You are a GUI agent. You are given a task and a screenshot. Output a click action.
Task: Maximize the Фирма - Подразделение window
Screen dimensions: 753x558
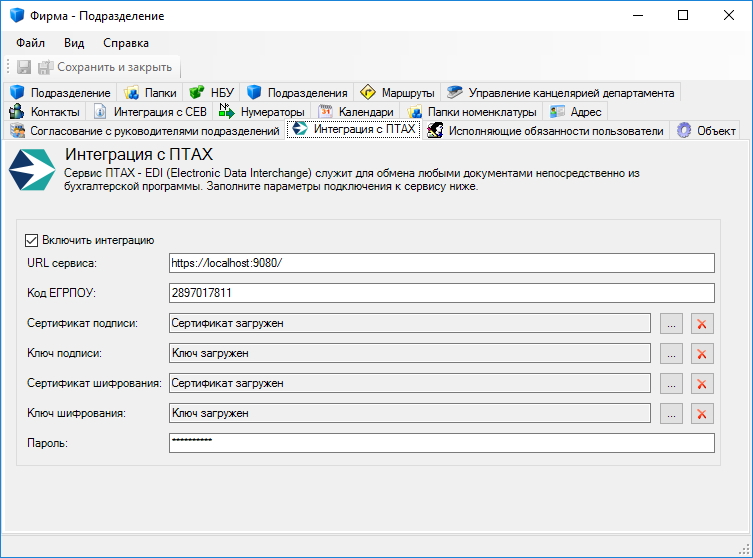683,15
